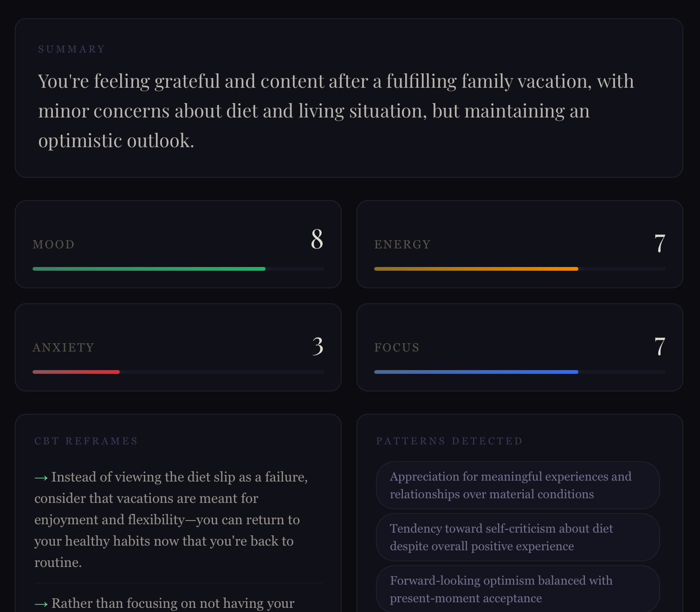Click the blue Focus progress bar

[476, 372]
